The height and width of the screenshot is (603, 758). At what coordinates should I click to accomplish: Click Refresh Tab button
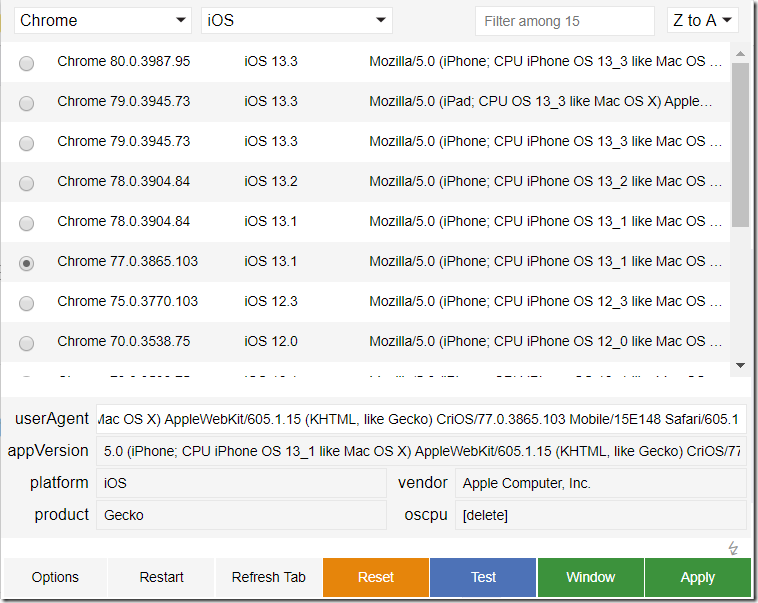(x=269, y=577)
